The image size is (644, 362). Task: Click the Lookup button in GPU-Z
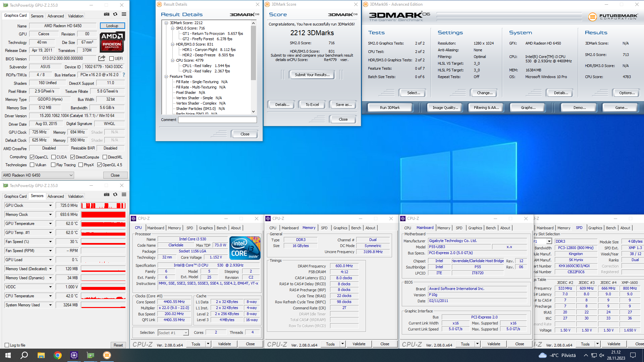[112, 26]
